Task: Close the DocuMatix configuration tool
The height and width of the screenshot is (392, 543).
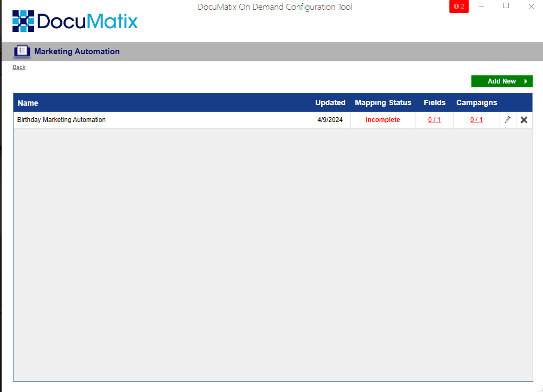Action: (531, 6)
